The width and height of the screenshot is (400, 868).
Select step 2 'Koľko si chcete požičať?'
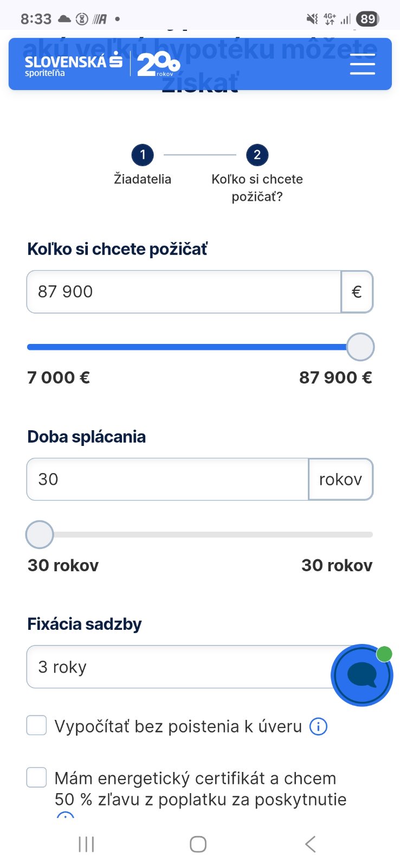pos(257,155)
